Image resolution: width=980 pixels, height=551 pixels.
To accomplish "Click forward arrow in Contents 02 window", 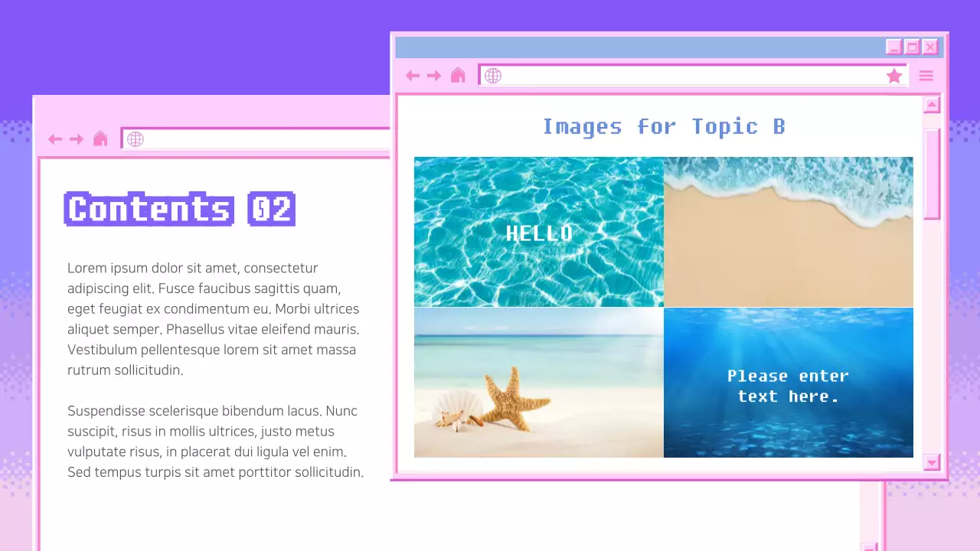I will pos(77,139).
